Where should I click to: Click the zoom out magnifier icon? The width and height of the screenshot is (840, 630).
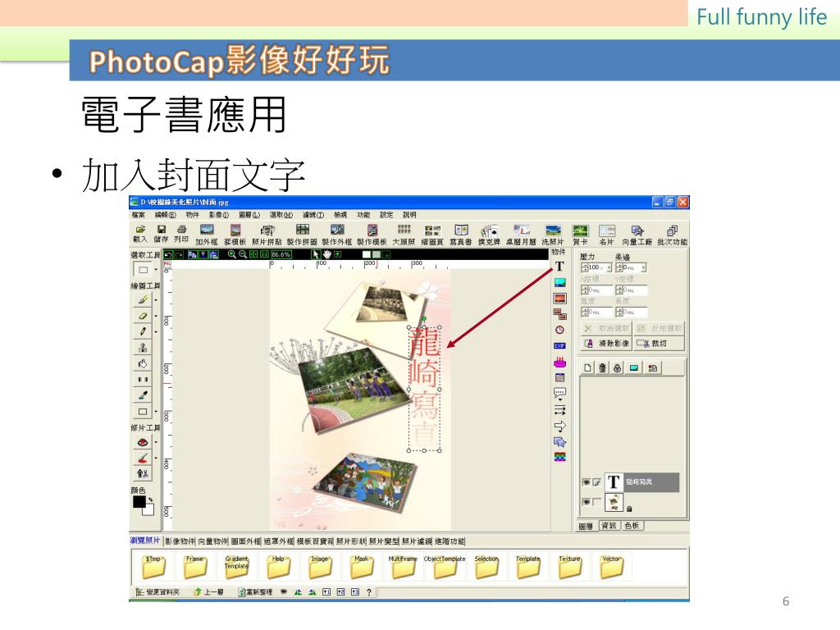243,254
